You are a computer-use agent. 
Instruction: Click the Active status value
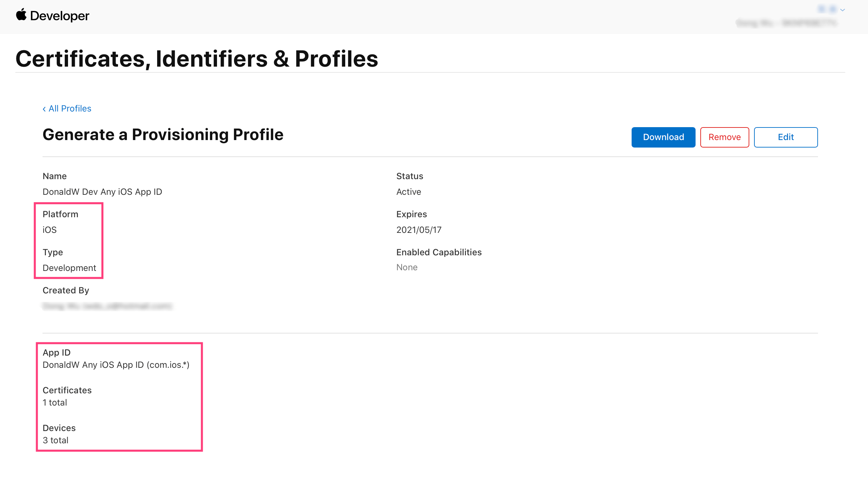click(408, 192)
